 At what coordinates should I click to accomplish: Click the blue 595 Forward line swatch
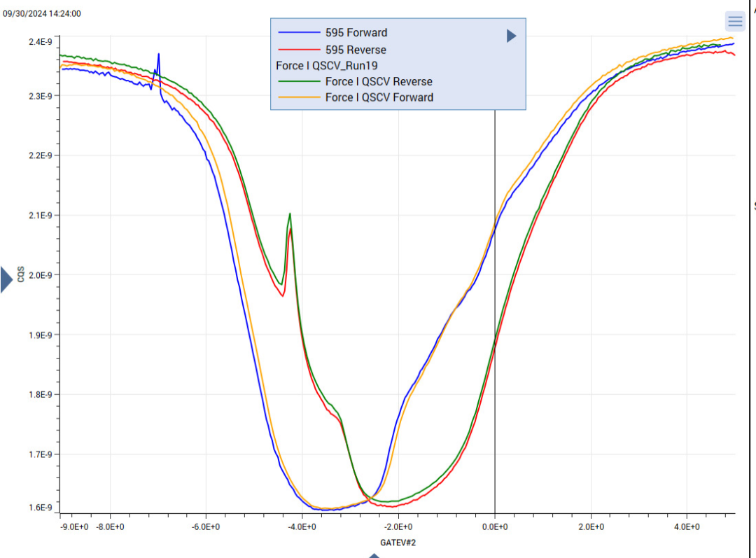[299, 33]
